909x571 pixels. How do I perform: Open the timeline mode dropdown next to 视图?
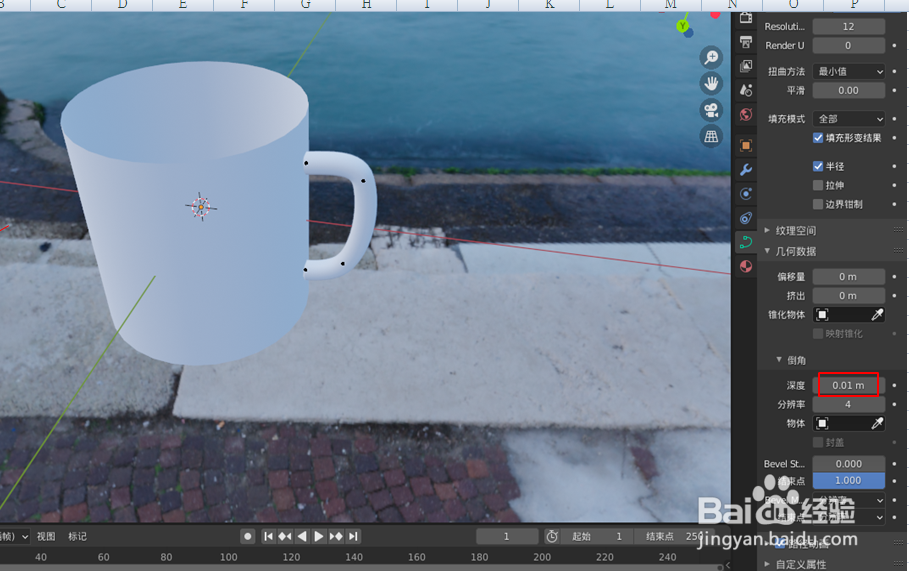point(15,536)
